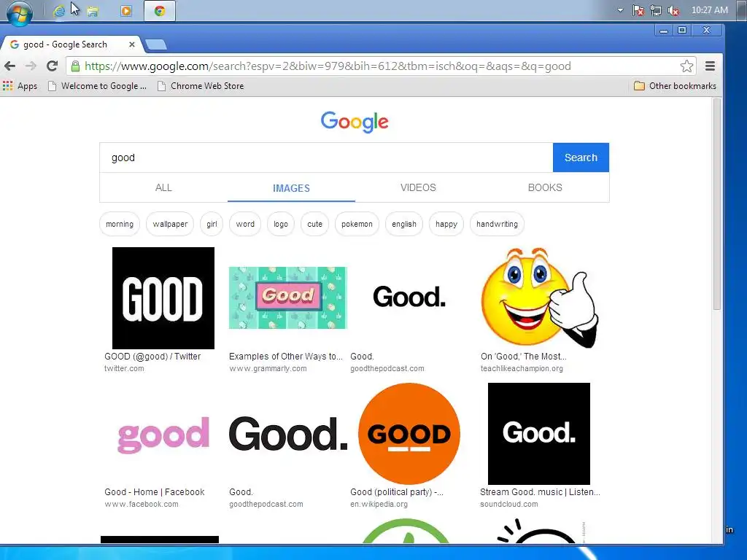Open a new tab
Viewport: 747px width, 560px height.
[156, 44]
